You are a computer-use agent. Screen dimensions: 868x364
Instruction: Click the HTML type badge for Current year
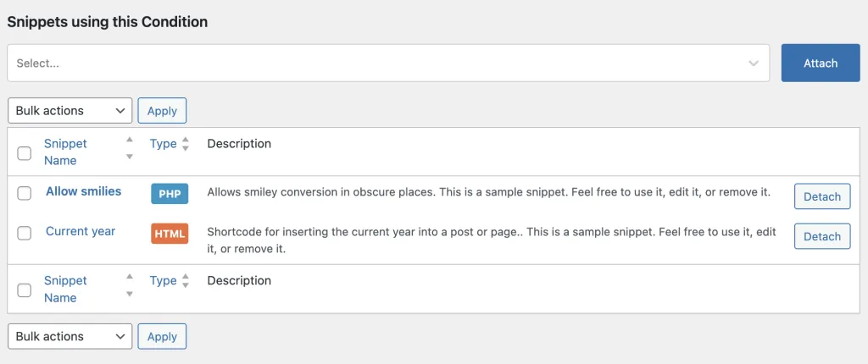click(x=170, y=234)
